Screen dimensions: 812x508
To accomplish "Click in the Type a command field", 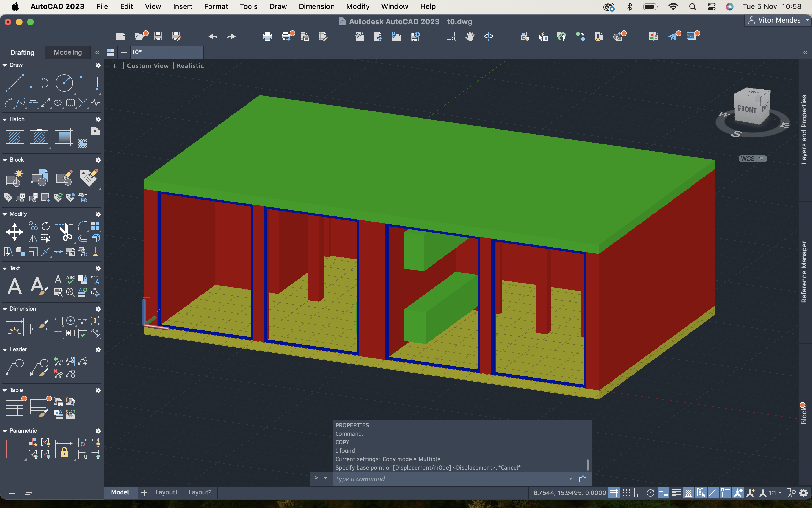I will pos(450,479).
